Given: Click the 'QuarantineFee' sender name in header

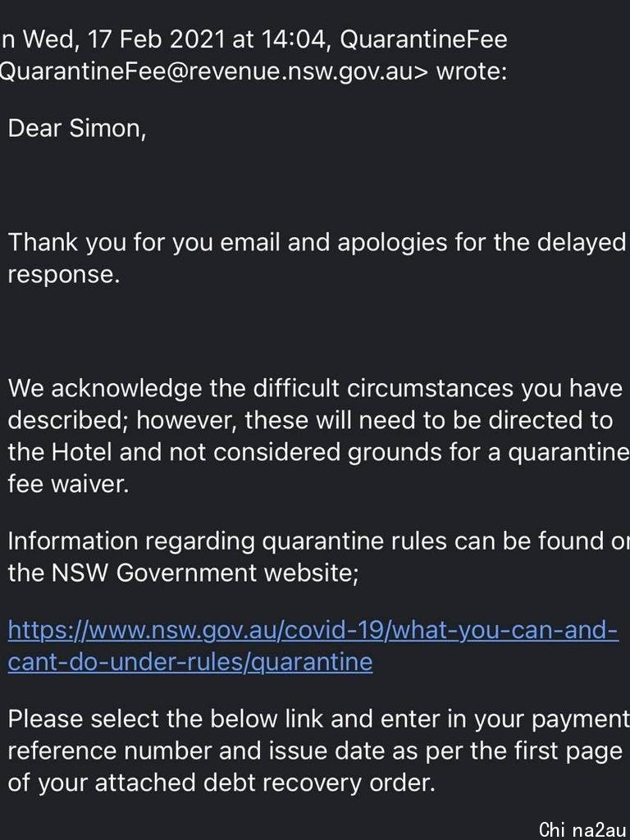Looking at the screenshot, I should pyautogui.click(x=424, y=39).
